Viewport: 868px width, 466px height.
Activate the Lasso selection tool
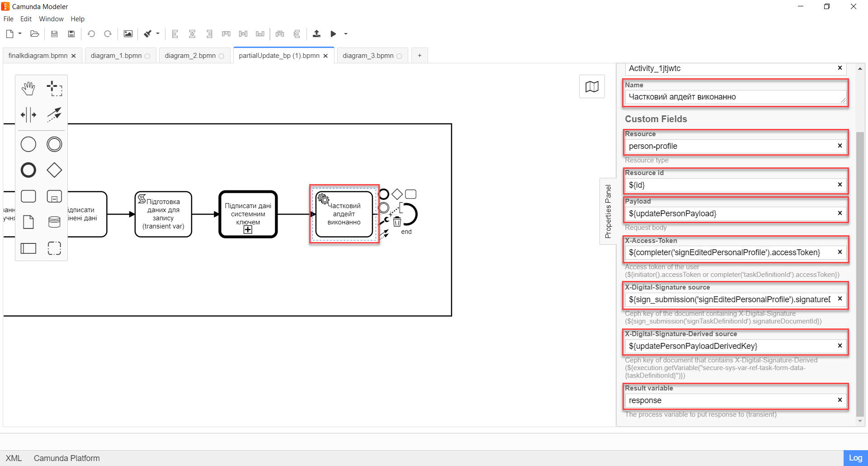click(x=54, y=89)
